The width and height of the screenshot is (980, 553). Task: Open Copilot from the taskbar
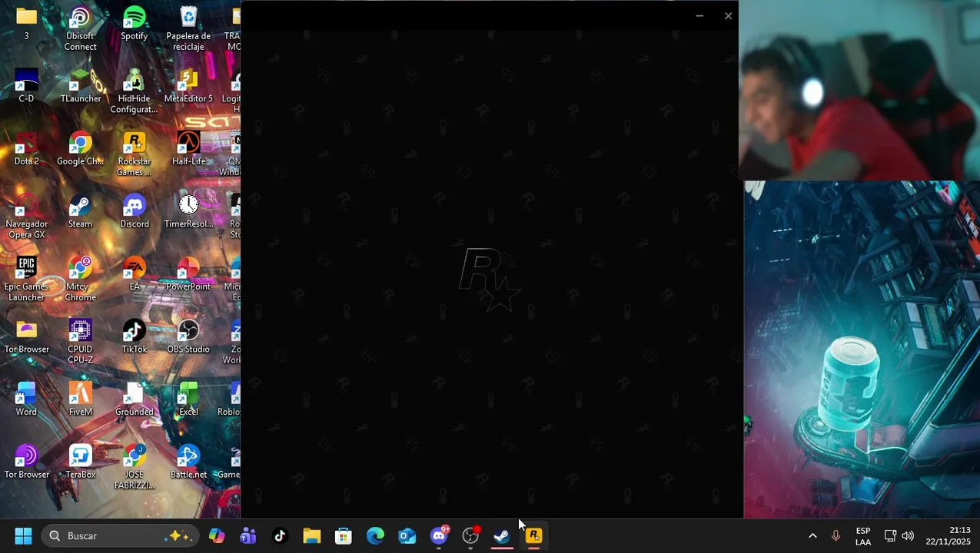click(x=217, y=535)
